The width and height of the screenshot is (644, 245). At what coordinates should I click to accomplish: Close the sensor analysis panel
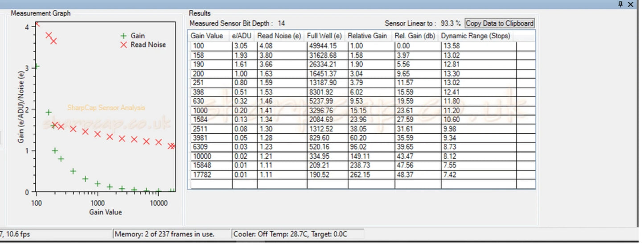click(631, 4)
